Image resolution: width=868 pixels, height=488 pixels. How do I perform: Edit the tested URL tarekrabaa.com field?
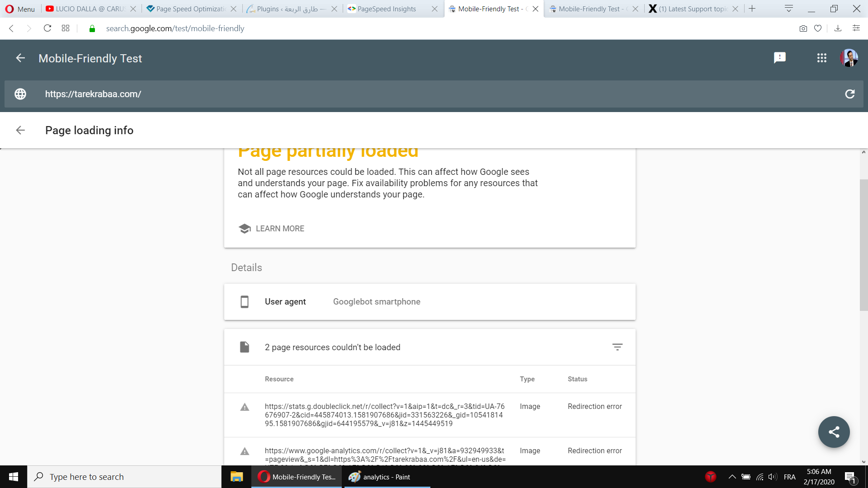coord(434,94)
